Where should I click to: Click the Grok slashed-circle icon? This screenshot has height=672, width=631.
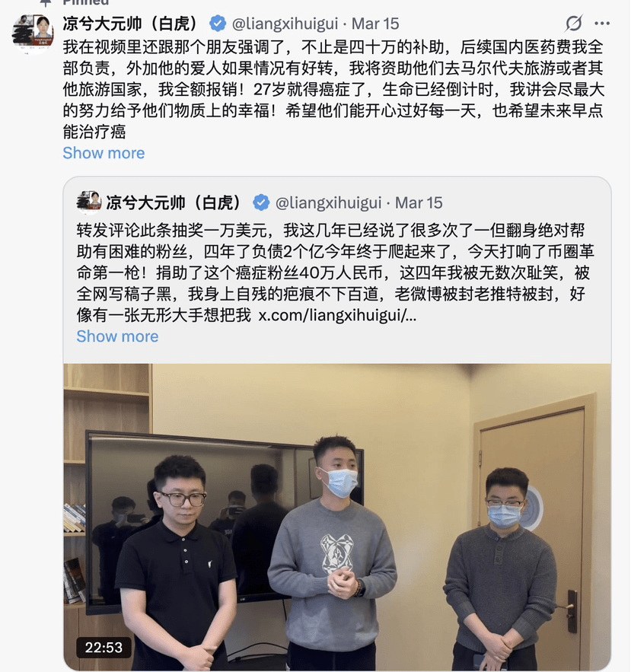click(574, 23)
